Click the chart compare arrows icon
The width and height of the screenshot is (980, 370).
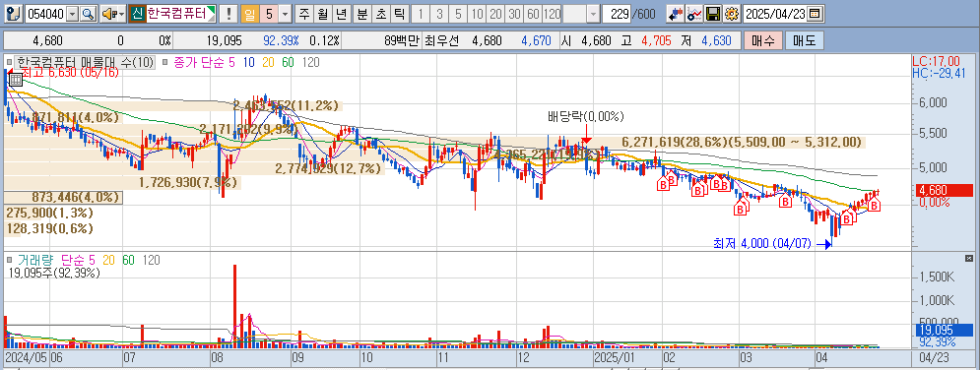[675, 13]
